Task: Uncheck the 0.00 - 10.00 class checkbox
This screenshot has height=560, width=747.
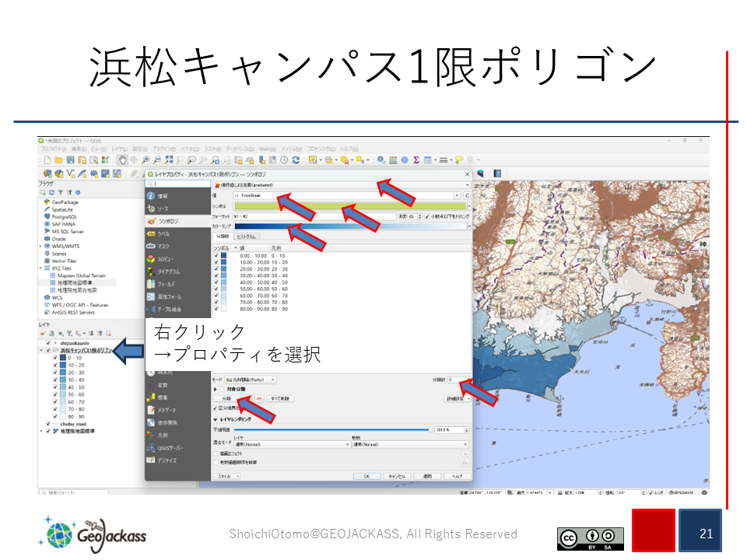Action: 216,255
